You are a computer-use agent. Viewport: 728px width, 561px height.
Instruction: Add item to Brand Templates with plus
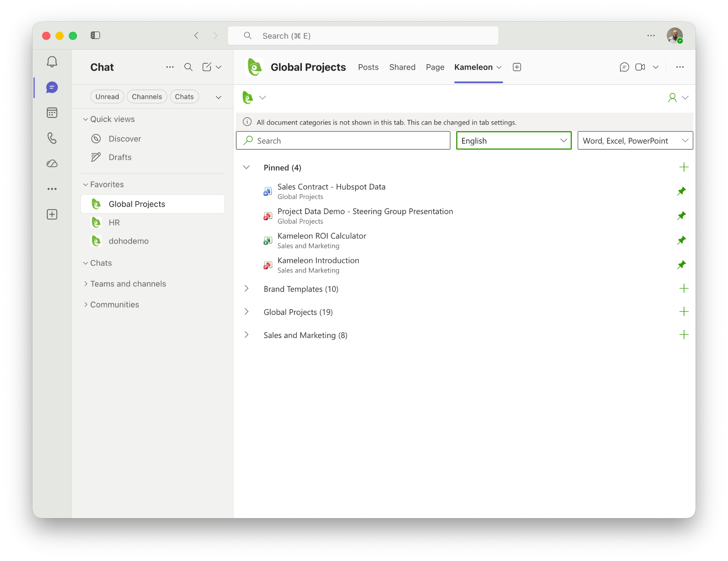point(684,288)
